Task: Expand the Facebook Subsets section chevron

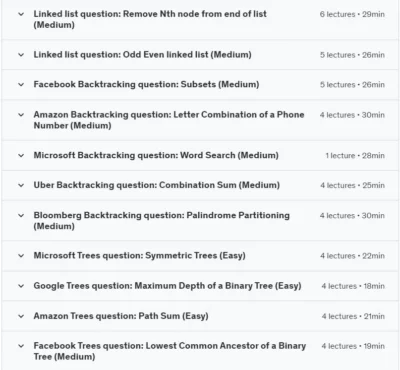Action: [x=21, y=85]
